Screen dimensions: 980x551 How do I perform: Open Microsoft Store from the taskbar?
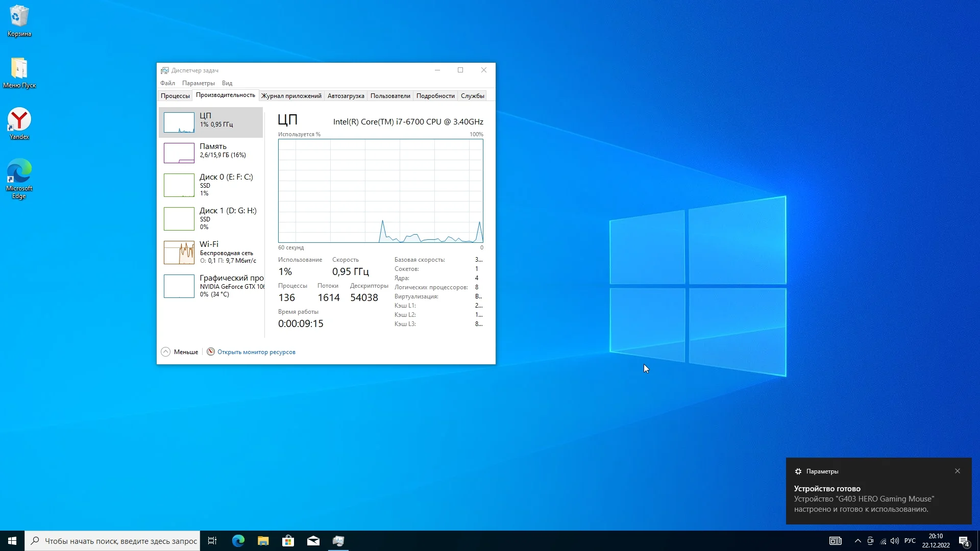pyautogui.click(x=288, y=541)
